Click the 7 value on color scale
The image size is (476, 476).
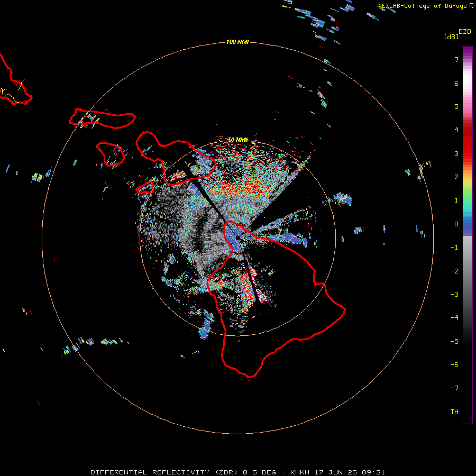point(456,59)
